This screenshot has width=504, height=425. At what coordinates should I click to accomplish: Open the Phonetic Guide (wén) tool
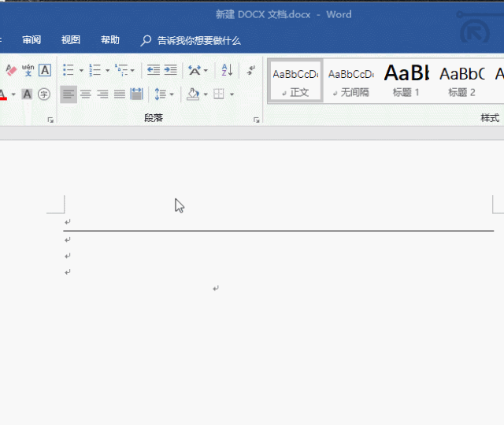point(28,70)
